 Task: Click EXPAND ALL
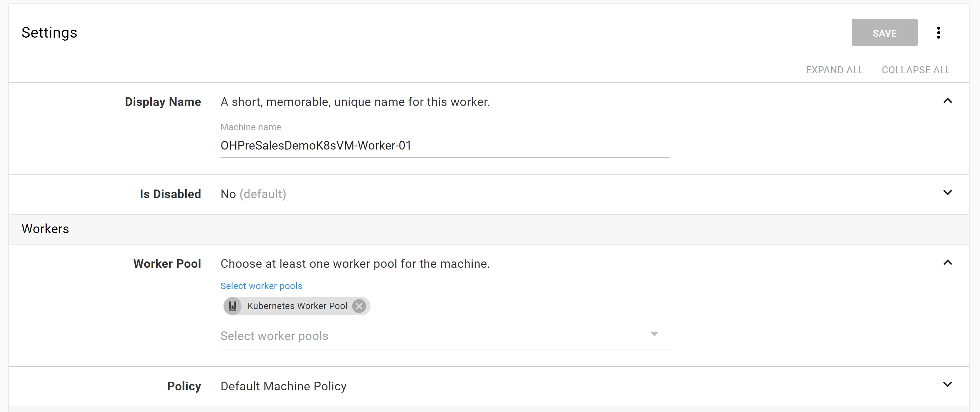tap(834, 70)
